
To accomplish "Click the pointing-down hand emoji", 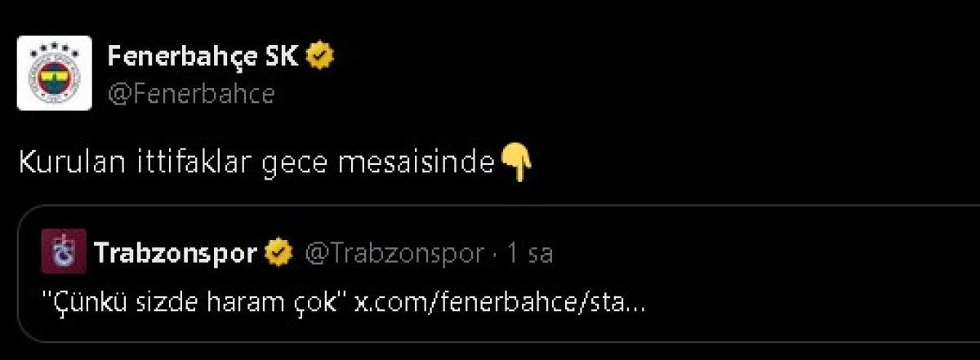I will point(516,162).
